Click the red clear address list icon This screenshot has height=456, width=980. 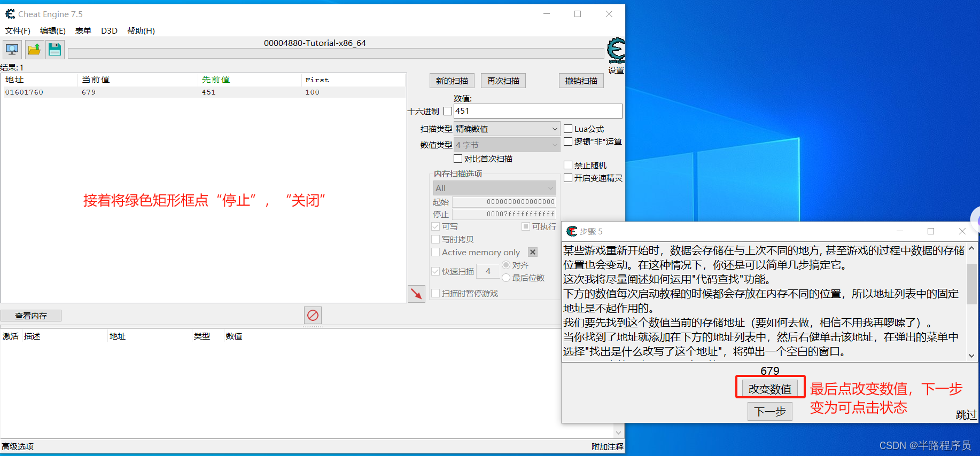pos(313,315)
